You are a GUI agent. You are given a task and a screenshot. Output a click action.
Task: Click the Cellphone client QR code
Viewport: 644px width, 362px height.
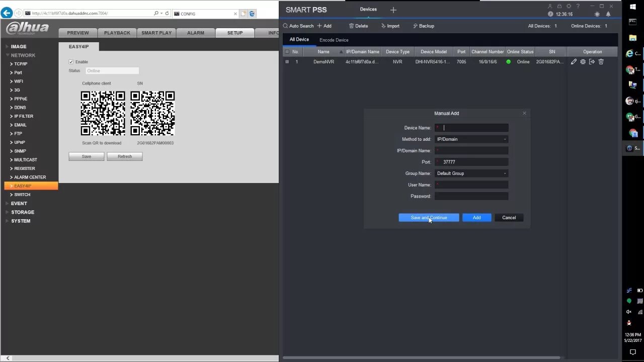[103, 113]
